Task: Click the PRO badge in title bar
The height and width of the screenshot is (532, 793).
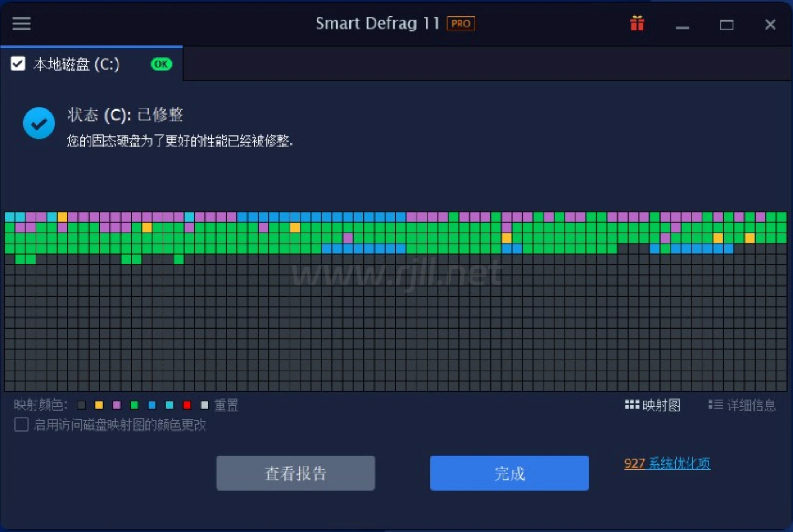Action: point(461,24)
